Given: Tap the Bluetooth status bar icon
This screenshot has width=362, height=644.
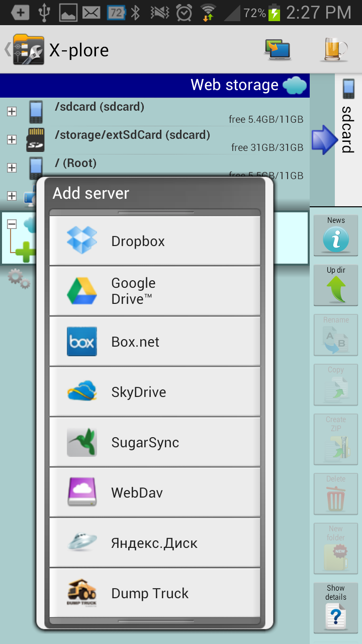Looking at the screenshot, I should (x=136, y=13).
